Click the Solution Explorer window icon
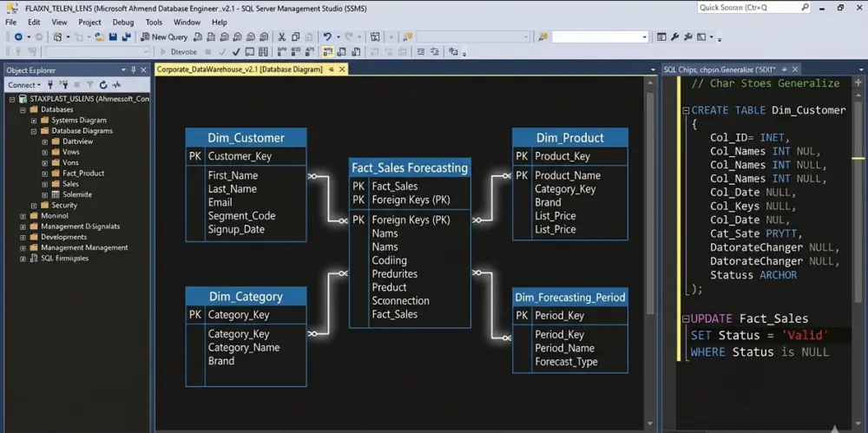Viewport: 868px width, 433px height. [x=661, y=37]
